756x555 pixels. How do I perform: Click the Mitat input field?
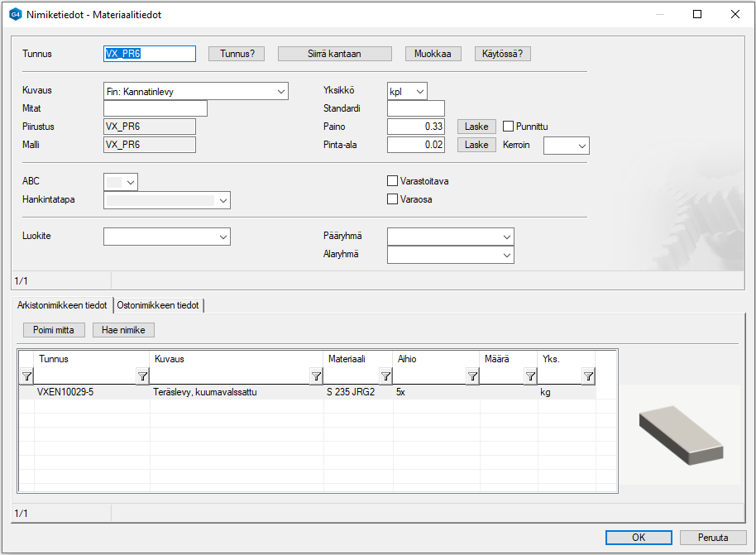pos(155,108)
